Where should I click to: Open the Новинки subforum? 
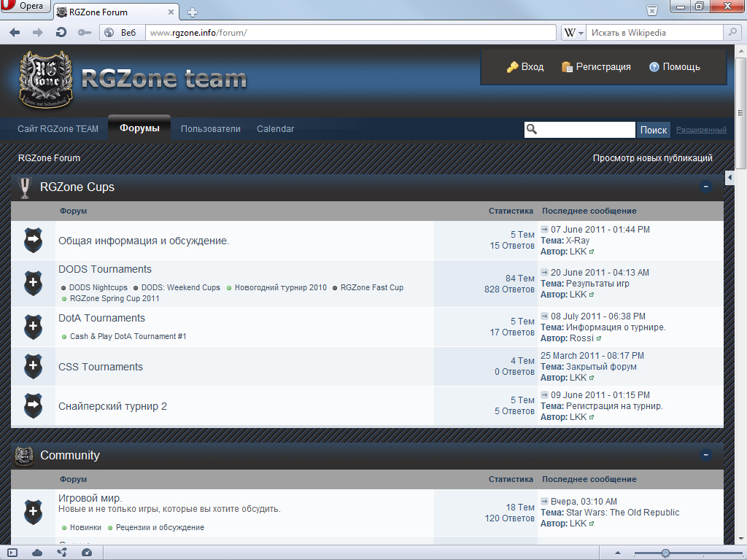tap(85, 528)
